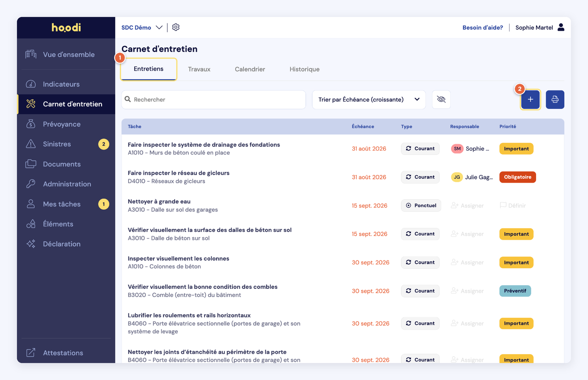
Task: Switch to the Entretiens tab
Action: tap(149, 69)
